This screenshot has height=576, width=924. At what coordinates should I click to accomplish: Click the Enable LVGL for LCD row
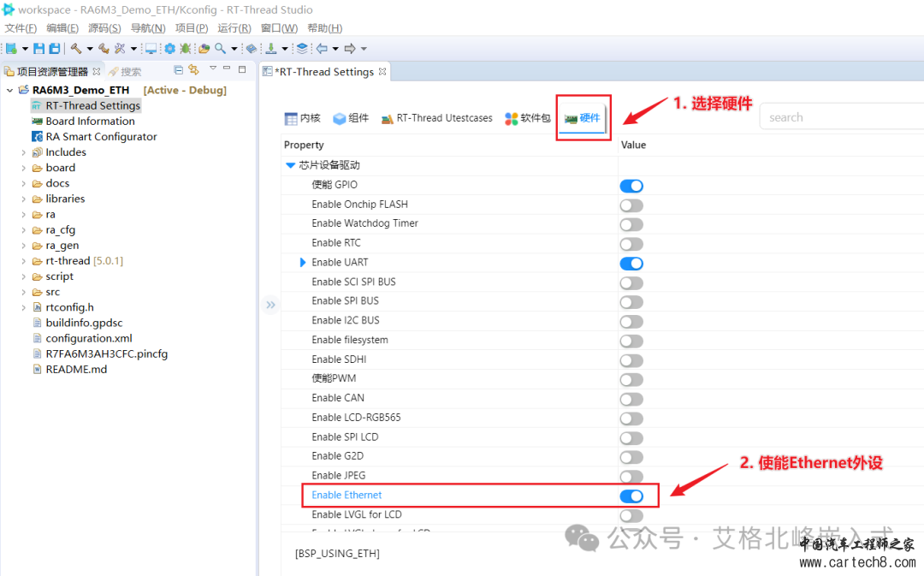pyautogui.click(x=450, y=514)
